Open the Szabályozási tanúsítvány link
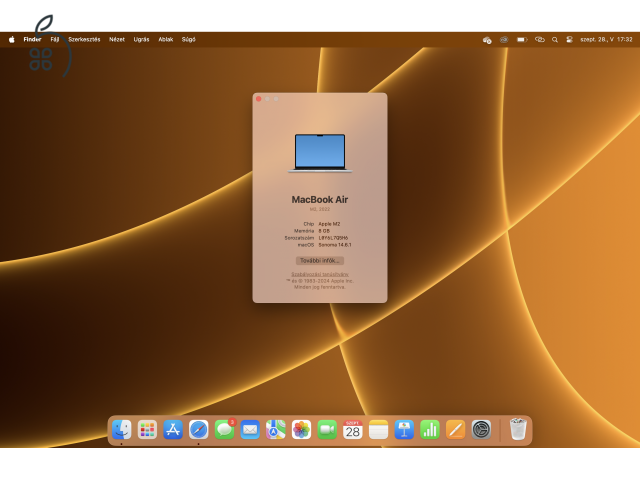Screen dimensions: 640x480 [320, 274]
